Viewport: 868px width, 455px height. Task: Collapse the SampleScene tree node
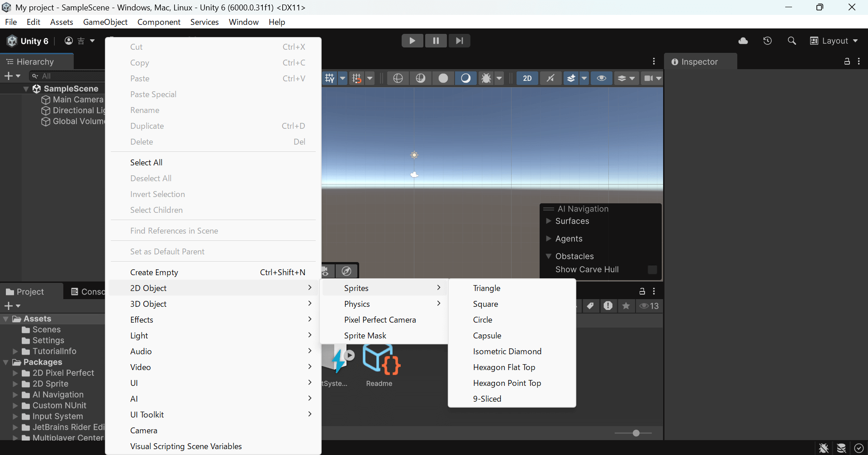(x=26, y=89)
